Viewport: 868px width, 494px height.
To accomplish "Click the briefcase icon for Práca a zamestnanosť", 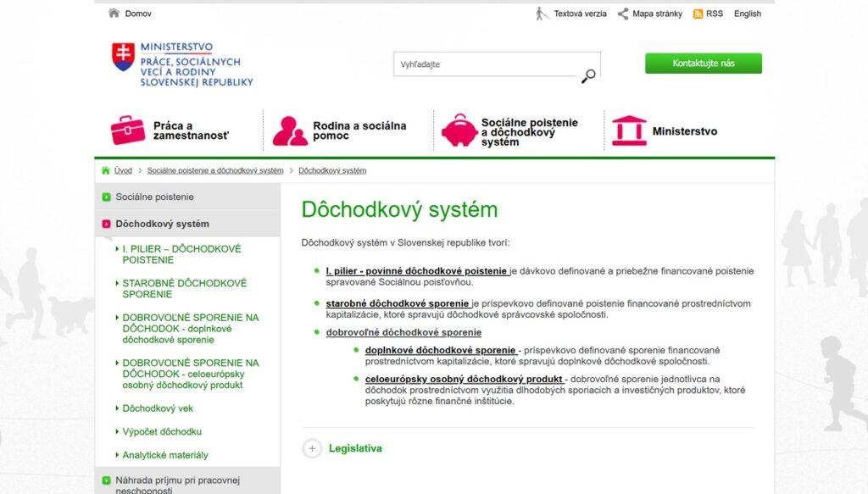I will pyautogui.click(x=128, y=130).
